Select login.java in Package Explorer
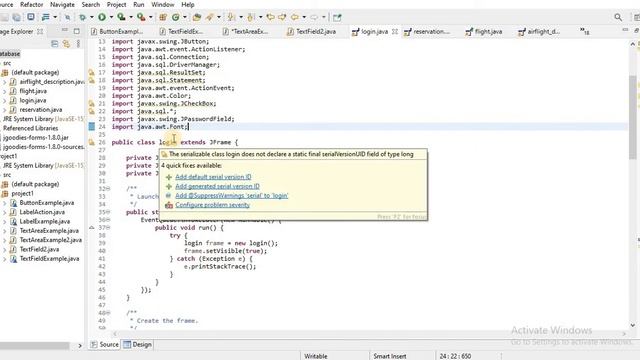The width and height of the screenshot is (640, 360). pos(33,100)
